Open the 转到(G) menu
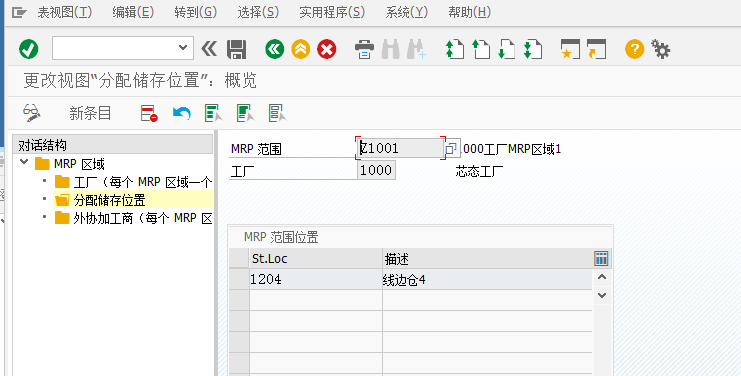The width and height of the screenshot is (741, 376). [x=196, y=12]
